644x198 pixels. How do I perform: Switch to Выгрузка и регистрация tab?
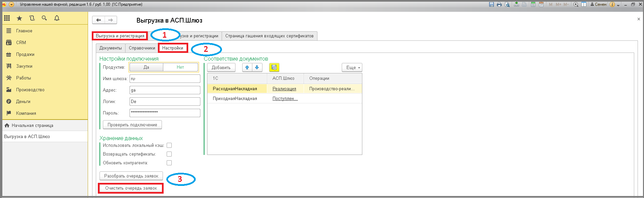click(120, 36)
